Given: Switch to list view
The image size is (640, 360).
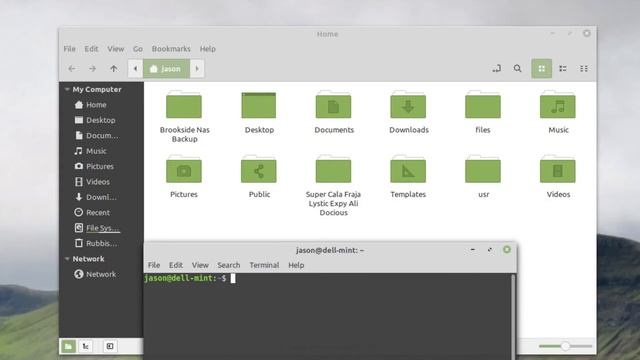Looking at the screenshot, I should coord(563,69).
